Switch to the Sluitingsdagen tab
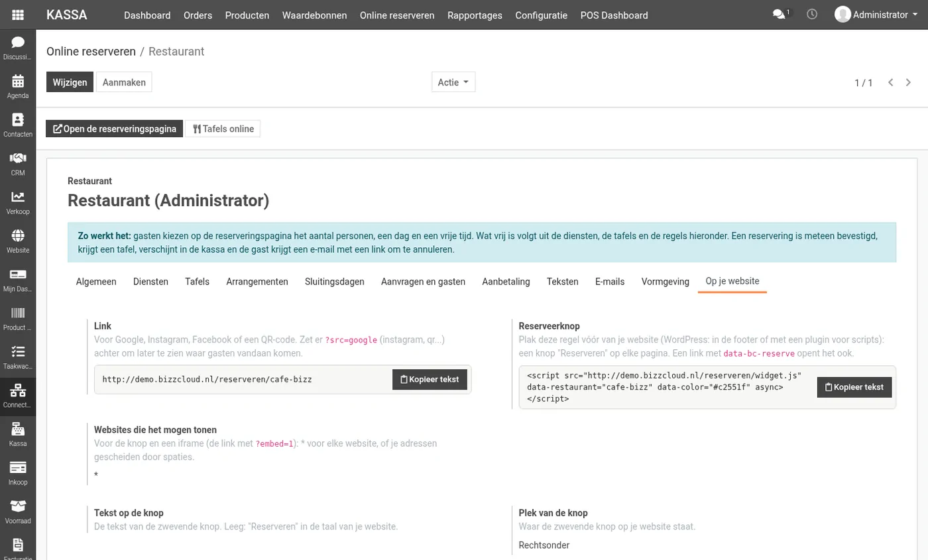The width and height of the screenshot is (928, 560). 335,282
